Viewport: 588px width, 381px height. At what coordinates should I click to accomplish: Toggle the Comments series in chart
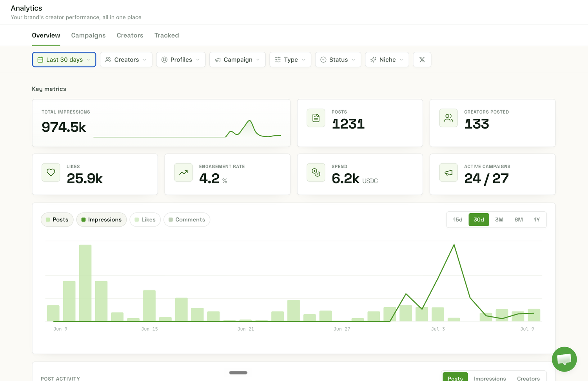tap(187, 220)
